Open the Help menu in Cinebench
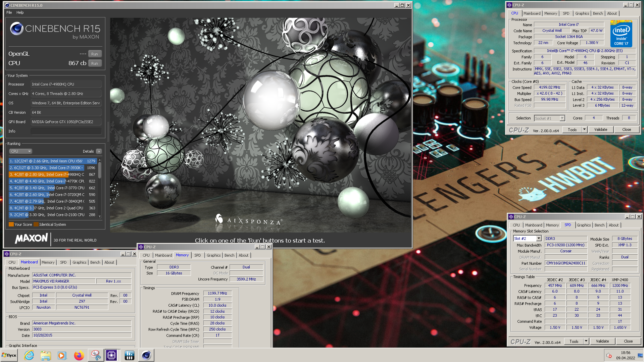 pyautogui.click(x=20, y=12)
